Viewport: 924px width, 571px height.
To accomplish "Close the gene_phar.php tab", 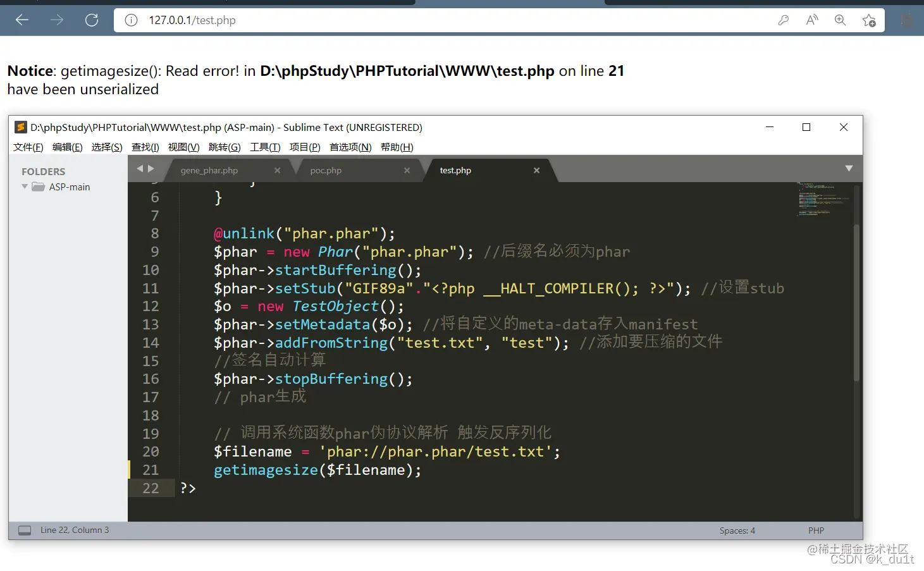I will coord(277,171).
